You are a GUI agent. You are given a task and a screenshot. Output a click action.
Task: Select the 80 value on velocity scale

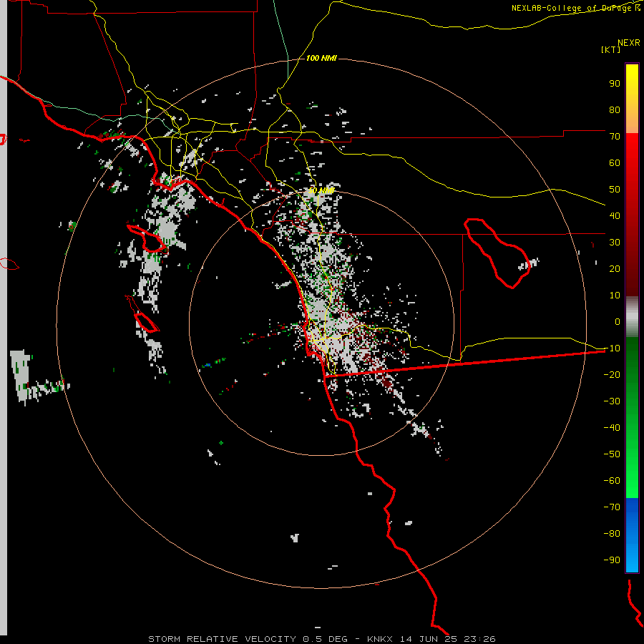pos(615,110)
